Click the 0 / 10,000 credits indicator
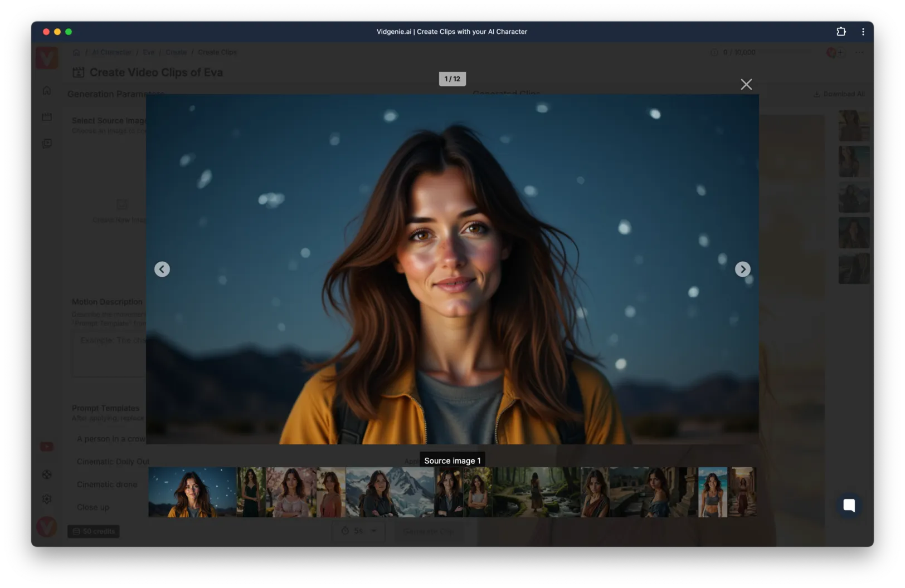 point(733,52)
